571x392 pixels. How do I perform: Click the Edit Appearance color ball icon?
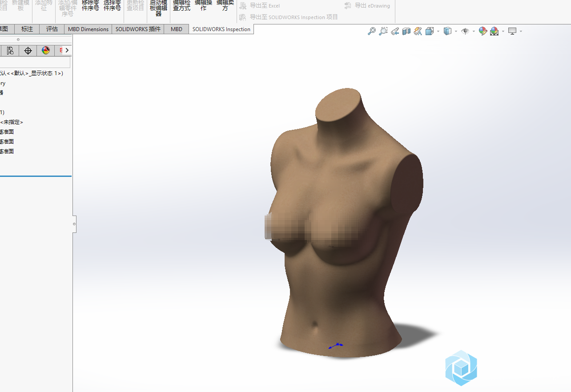coord(483,31)
